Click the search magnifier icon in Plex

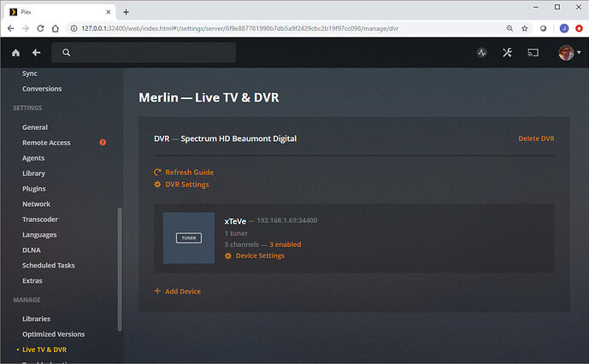(x=67, y=53)
